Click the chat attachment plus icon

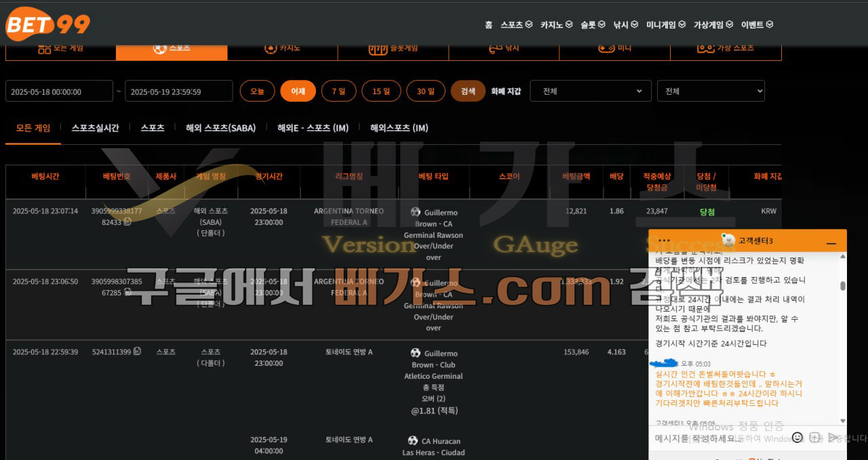tap(814, 438)
